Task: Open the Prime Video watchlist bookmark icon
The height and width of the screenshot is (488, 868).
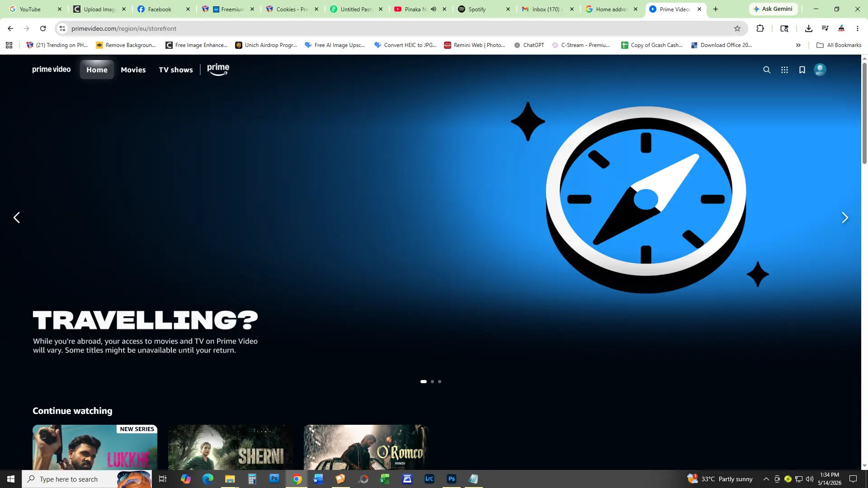Action: click(802, 70)
